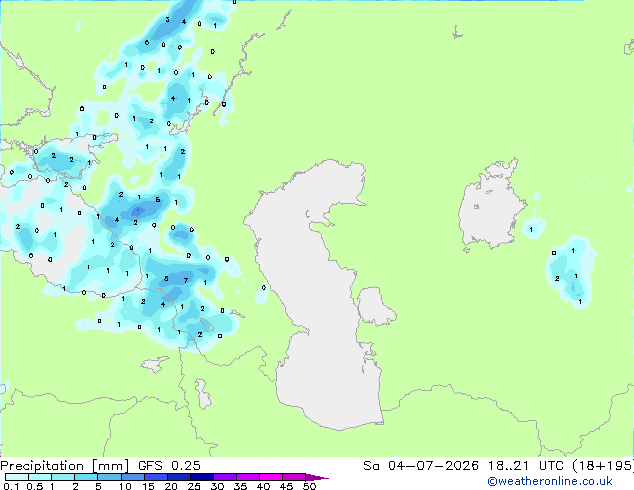The image size is (634, 490).
Task: Click the "0.1" legend scale label
Action: coord(11,486)
